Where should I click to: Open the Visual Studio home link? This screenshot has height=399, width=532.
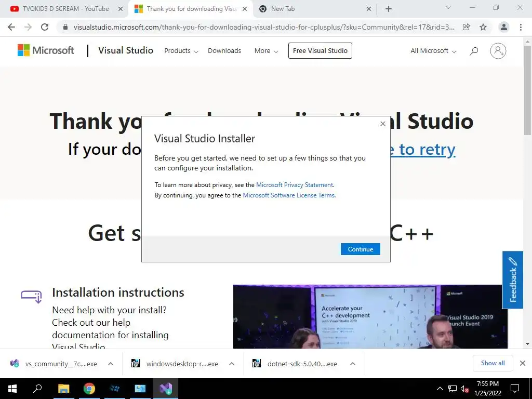[x=126, y=50]
